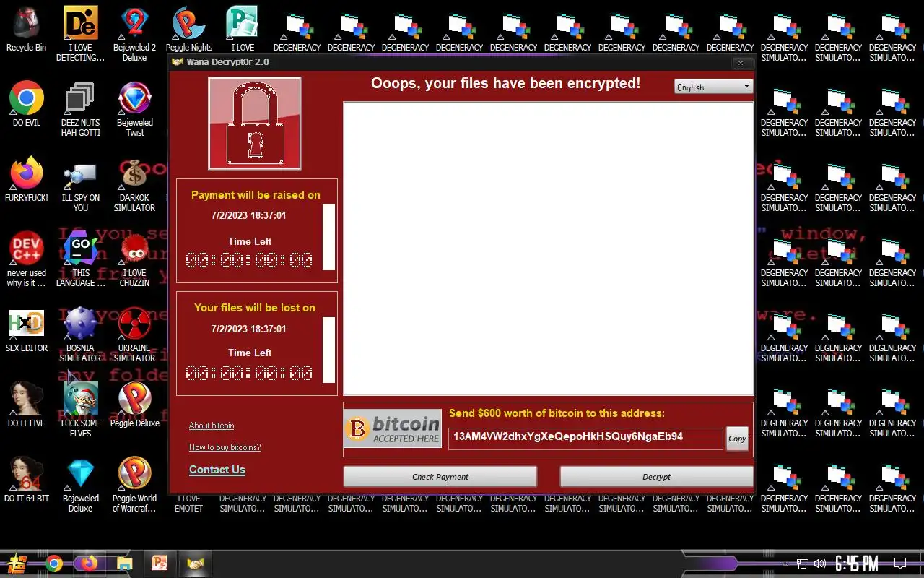Image resolution: width=924 pixels, height=578 pixels.
Task: Open the Start menu on the taskbar
Action: (17, 564)
